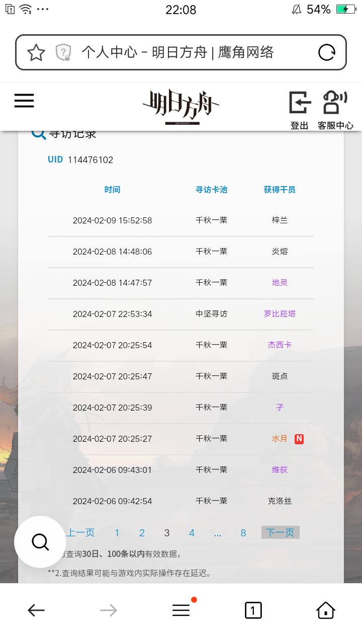Image resolution: width=362 pixels, height=644 pixels.
Task: Reload the page with refresh icon
Action: pos(327,52)
